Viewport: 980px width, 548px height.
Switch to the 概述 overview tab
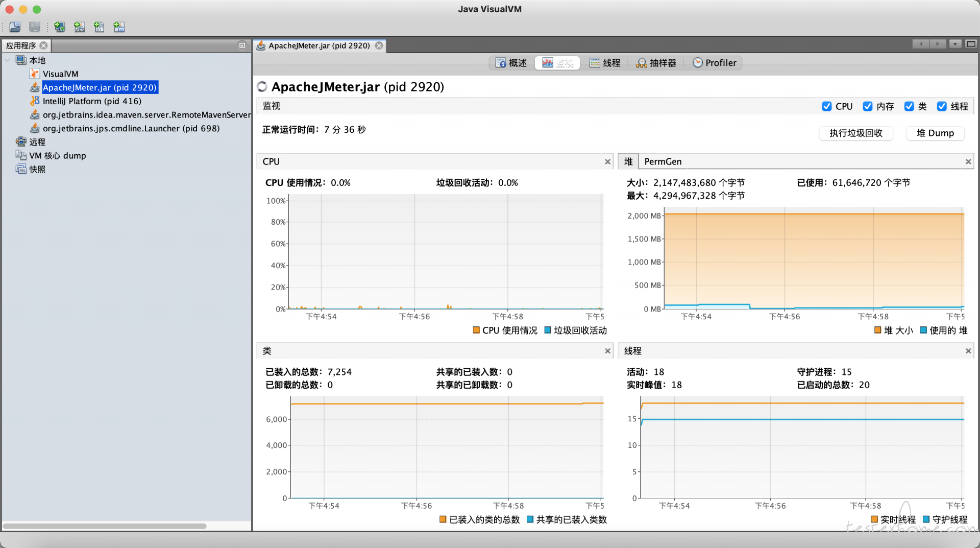(511, 63)
